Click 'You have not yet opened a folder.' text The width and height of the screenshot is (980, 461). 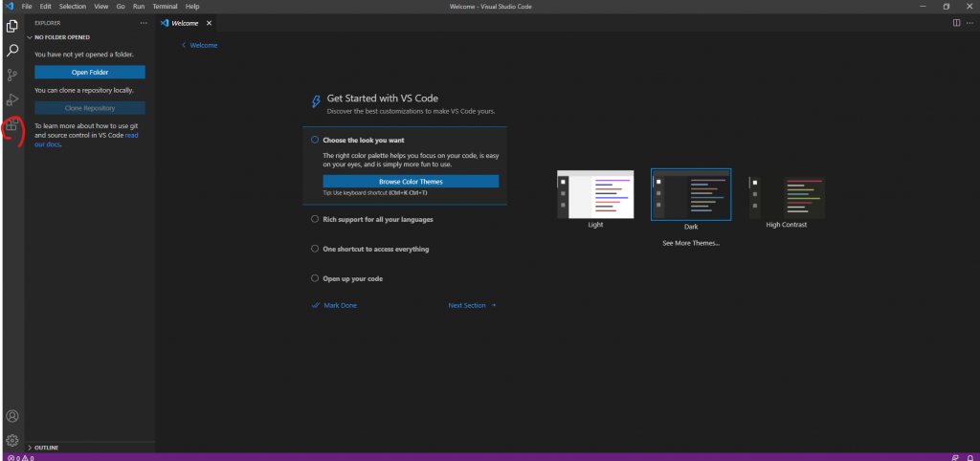coord(84,55)
